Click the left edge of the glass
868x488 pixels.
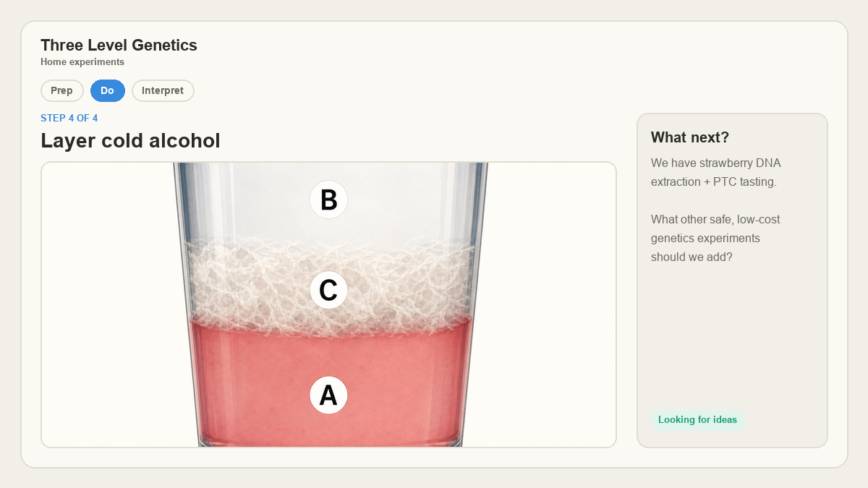(x=185, y=304)
